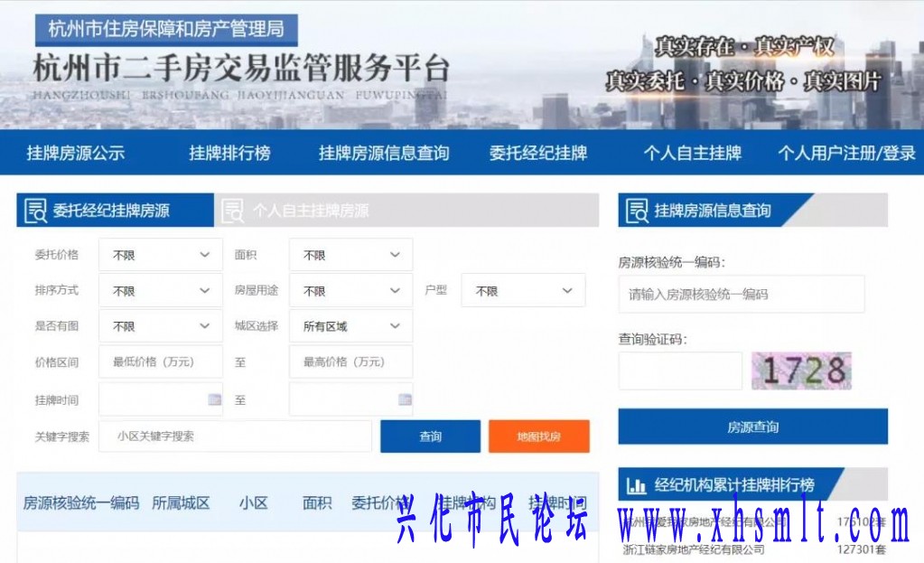Click 小区 column header
Image resolution: width=924 pixels, height=563 pixels.
point(254,502)
